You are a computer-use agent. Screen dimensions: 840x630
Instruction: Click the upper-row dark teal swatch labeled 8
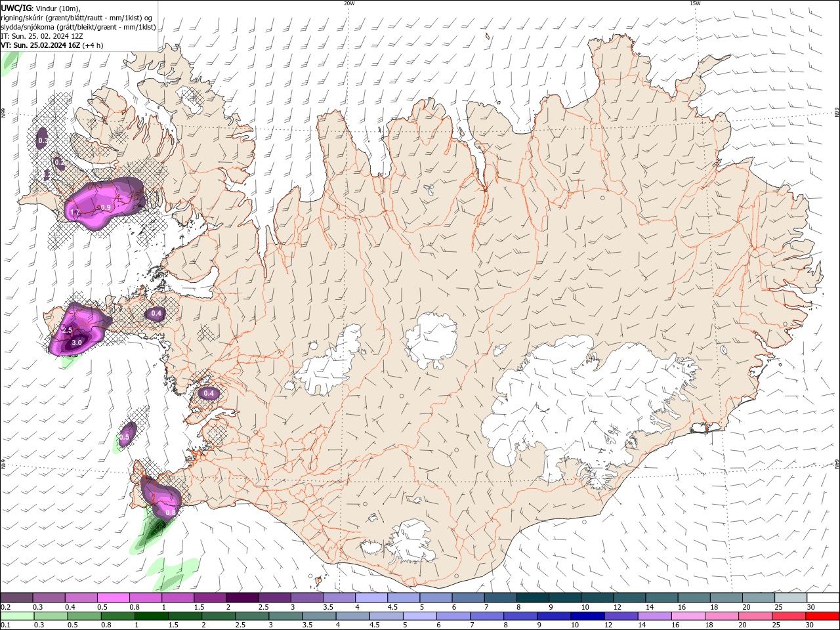[x=532, y=598]
